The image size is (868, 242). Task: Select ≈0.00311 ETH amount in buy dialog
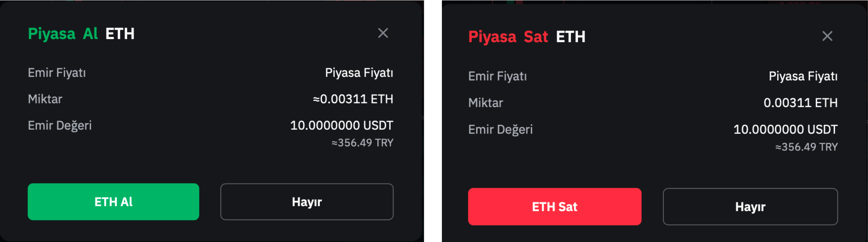353,99
